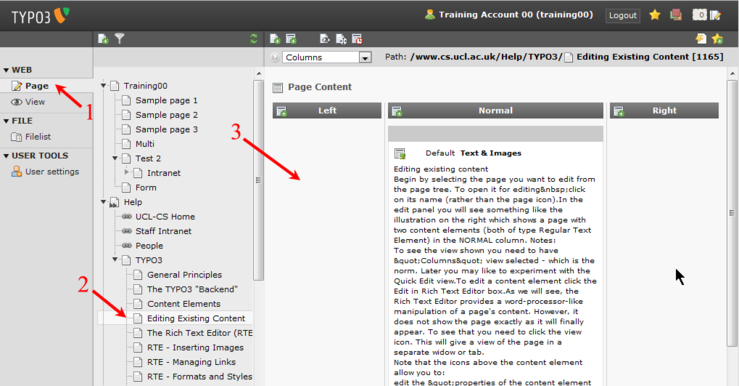Image resolution: width=739 pixels, height=386 pixels.
Task: Expand the Intranet tree node
Action: point(126,172)
